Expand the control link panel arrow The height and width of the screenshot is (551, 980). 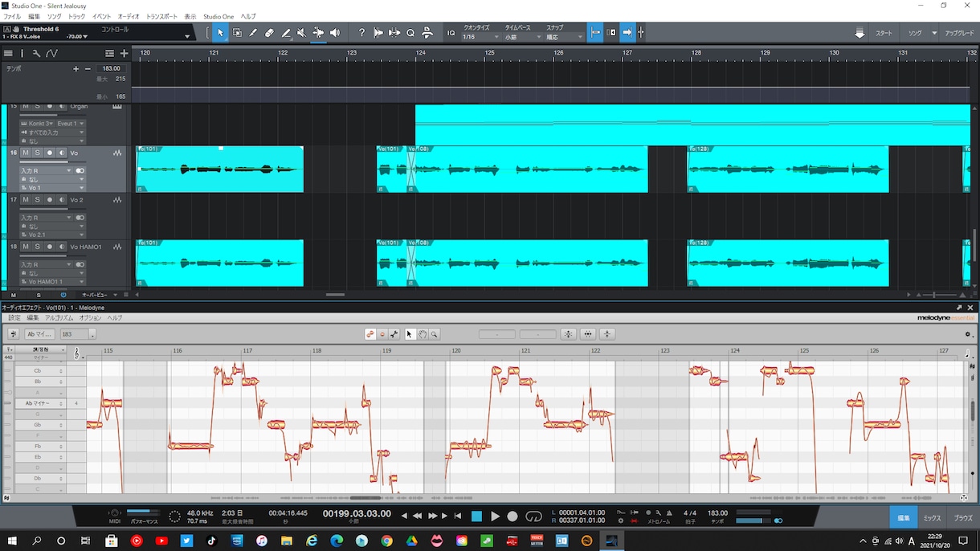click(187, 36)
